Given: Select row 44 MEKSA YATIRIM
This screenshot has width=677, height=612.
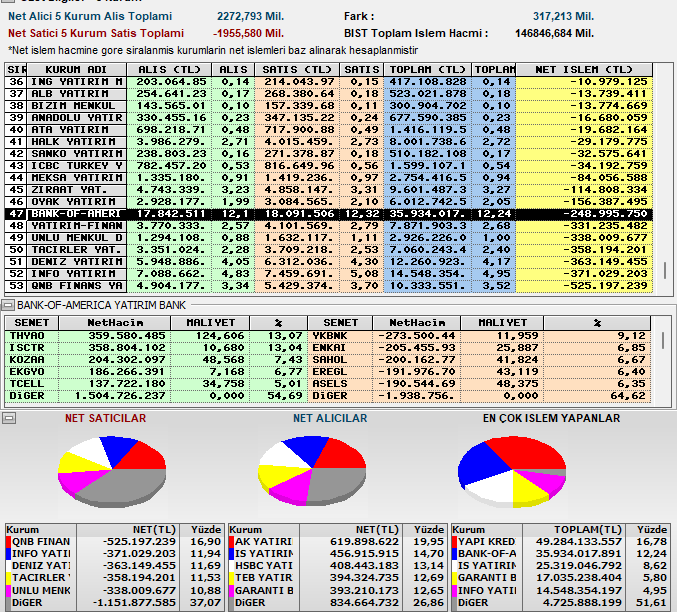Looking at the screenshot, I should [329, 178].
